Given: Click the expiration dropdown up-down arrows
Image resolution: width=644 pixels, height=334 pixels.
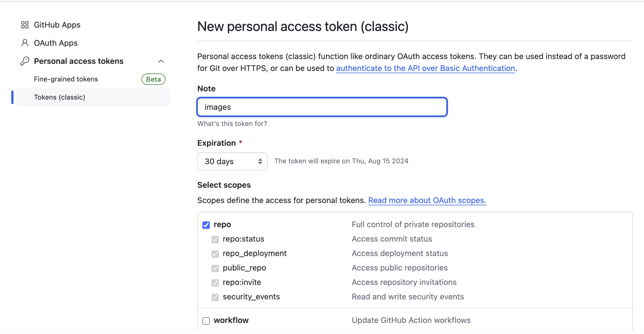Looking at the screenshot, I should tap(260, 161).
